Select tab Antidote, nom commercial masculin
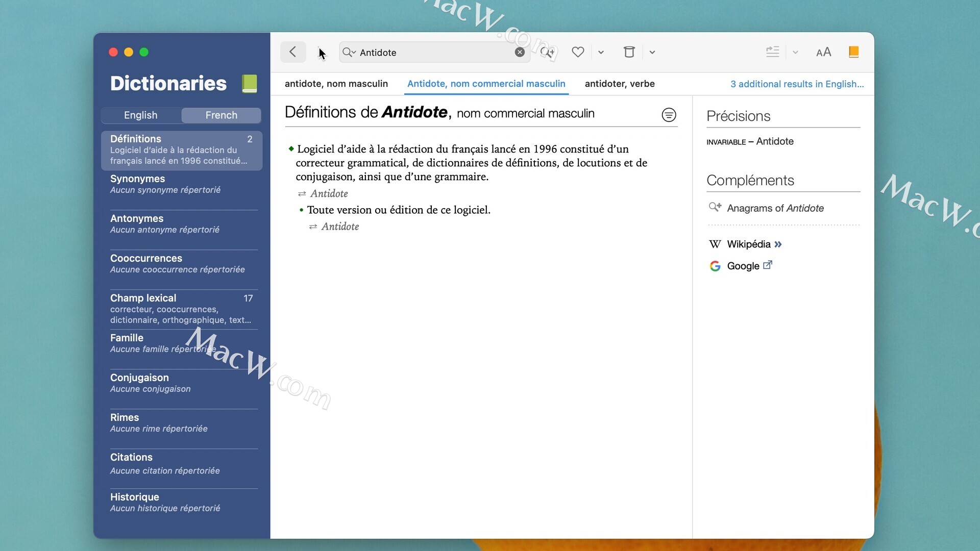 tap(486, 84)
